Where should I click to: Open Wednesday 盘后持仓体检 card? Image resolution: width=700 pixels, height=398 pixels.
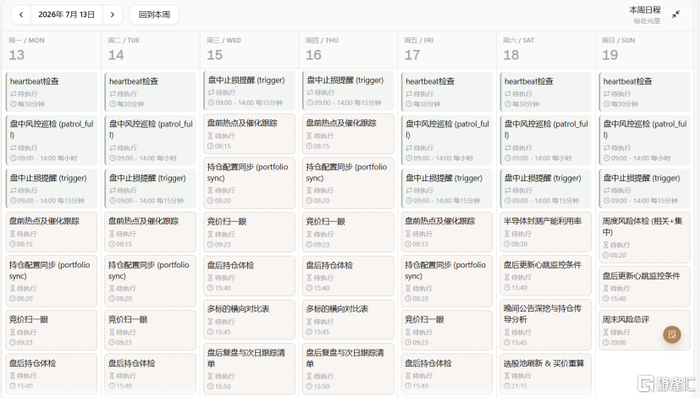[249, 276]
